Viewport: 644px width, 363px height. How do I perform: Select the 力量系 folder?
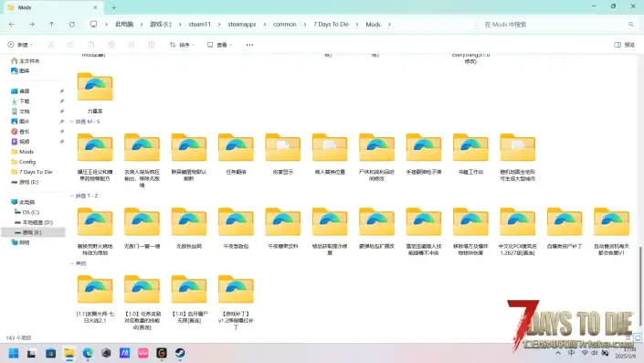[x=95, y=92]
